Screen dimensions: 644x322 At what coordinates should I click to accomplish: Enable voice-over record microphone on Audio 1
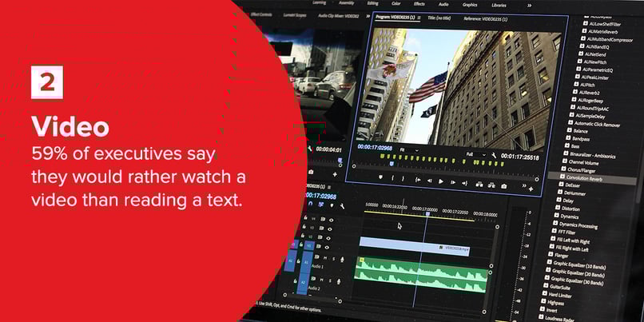point(342,260)
